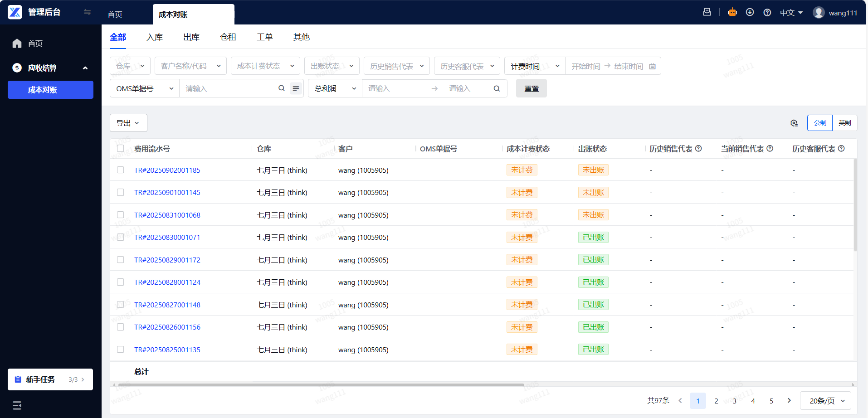Switch to the 入库 tab
This screenshot has width=868, height=418.
pos(155,37)
